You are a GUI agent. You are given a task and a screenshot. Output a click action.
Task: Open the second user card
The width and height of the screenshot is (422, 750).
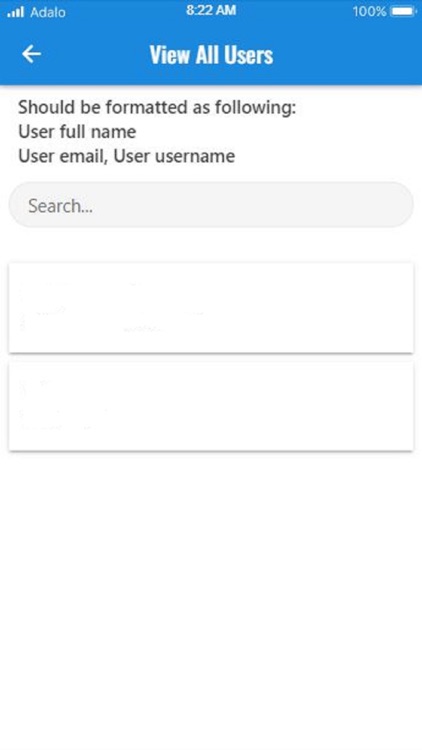[211, 406]
